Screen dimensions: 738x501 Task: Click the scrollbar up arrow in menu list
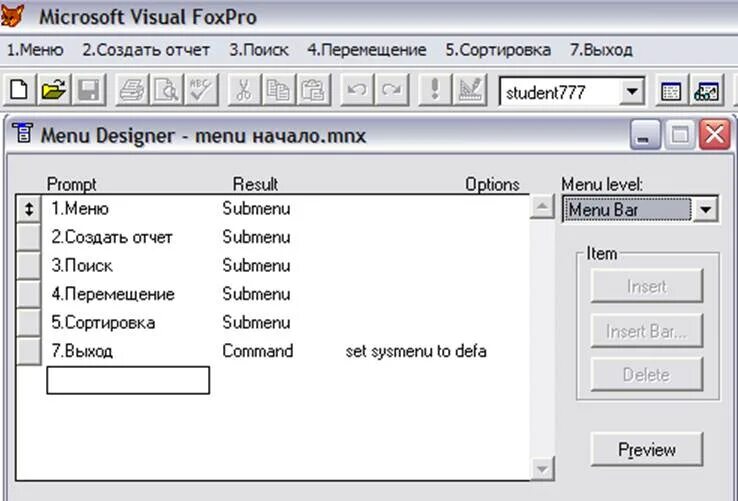coord(542,206)
